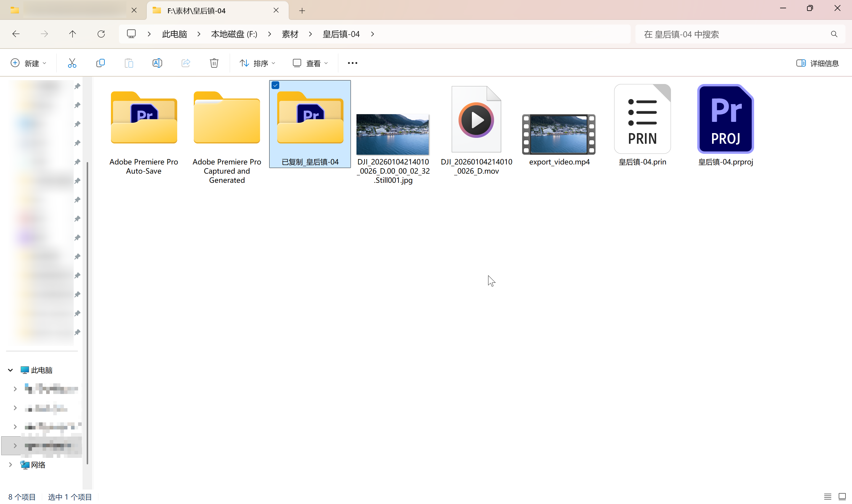Collapse the 此电脑 tree node
This screenshot has width=852, height=504.
pos(11,370)
